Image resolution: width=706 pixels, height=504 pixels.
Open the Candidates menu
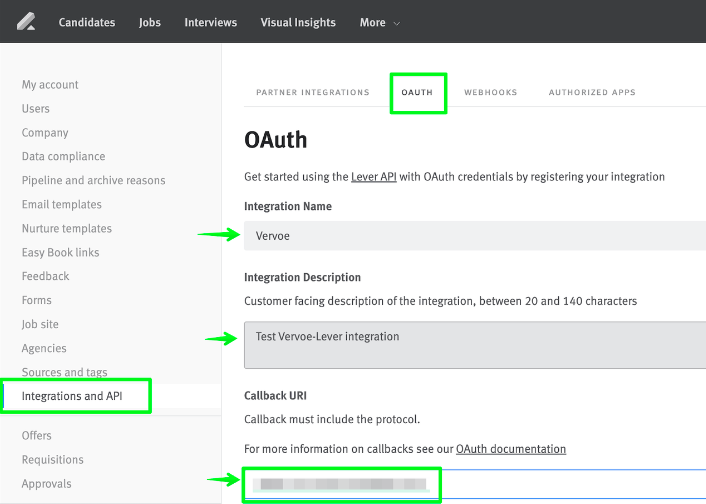click(87, 23)
